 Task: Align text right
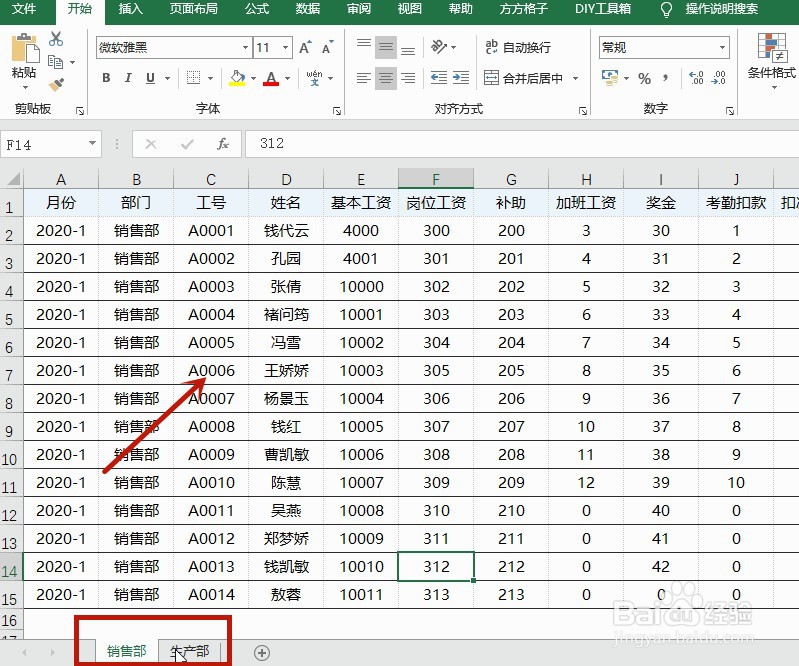[x=408, y=78]
